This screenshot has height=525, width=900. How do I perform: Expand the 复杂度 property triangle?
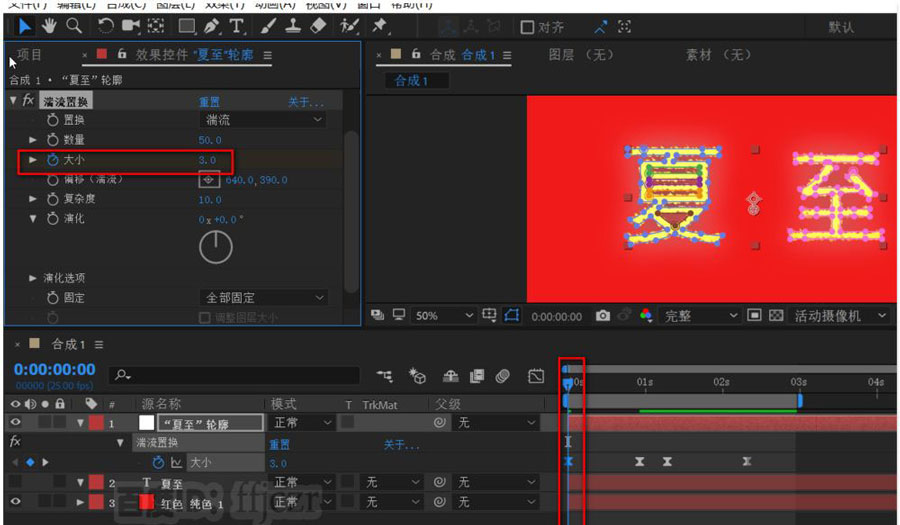(33, 199)
